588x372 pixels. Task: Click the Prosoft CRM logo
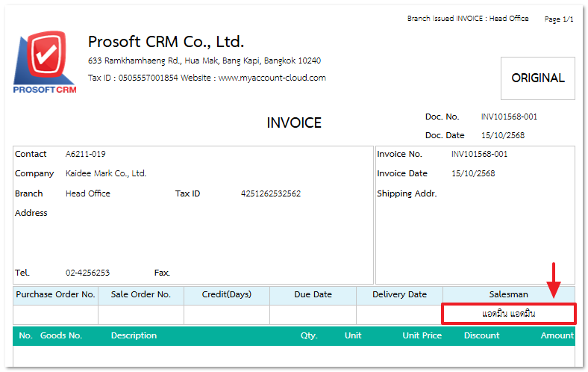[45, 63]
